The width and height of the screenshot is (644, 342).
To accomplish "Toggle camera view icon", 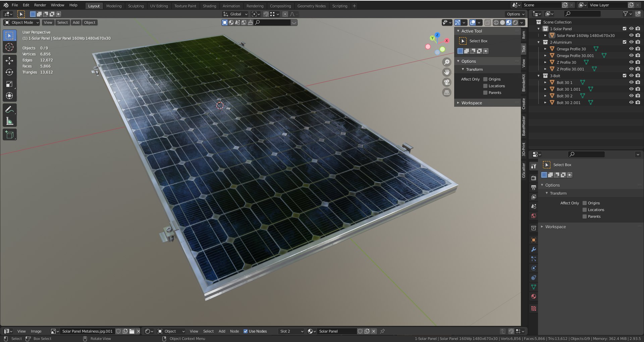I will coord(447,82).
